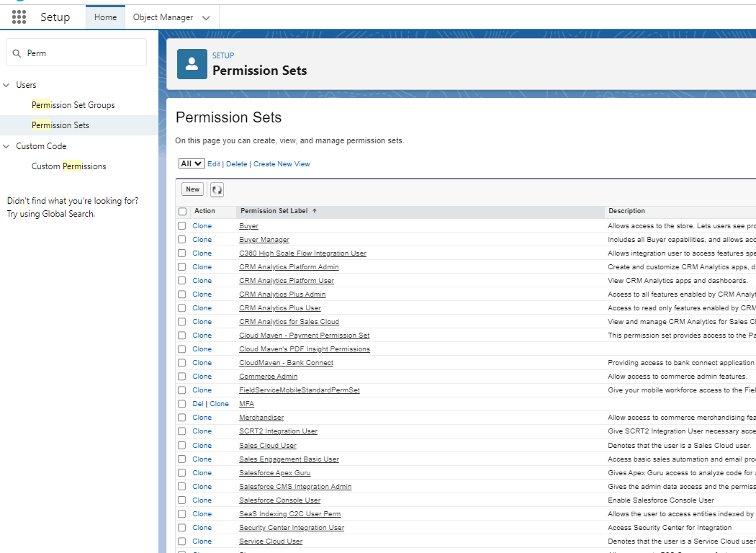Image resolution: width=756 pixels, height=553 pixels.
Task: Click the Quick Find search field
Action: coord(76,53)
